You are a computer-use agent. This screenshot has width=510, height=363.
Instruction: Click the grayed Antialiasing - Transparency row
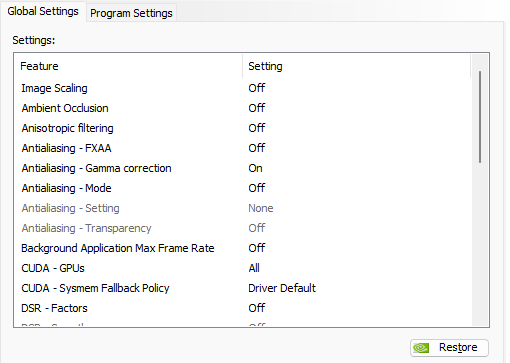(x=243, y=228)
